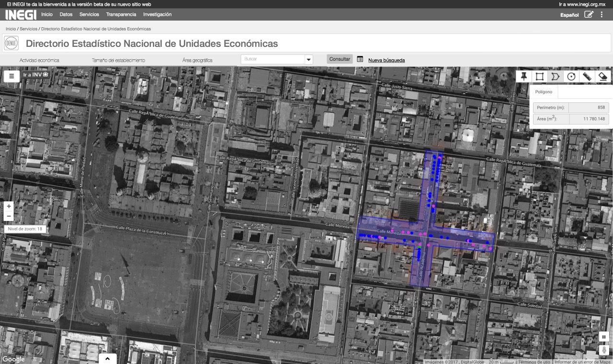The width and height of the screenshot is (613, 364).
Task: Open the map type grid button
Action: [x=604, y=336]
